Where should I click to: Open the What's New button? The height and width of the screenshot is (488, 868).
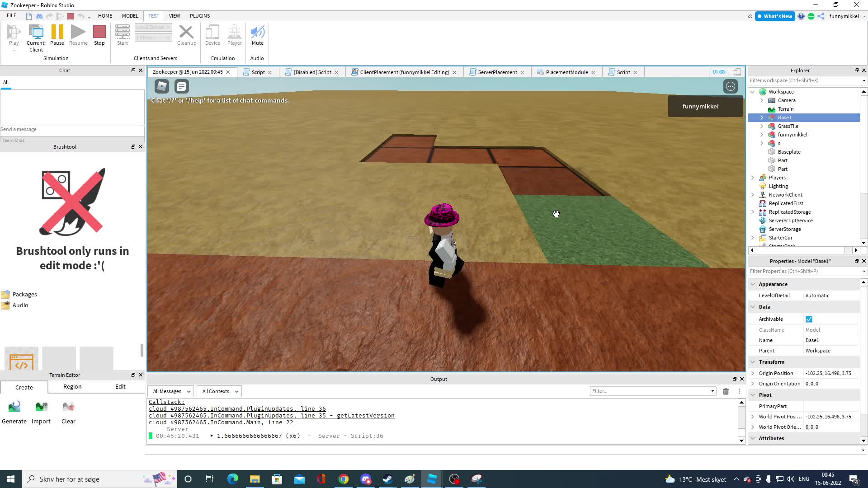(774, 16)
